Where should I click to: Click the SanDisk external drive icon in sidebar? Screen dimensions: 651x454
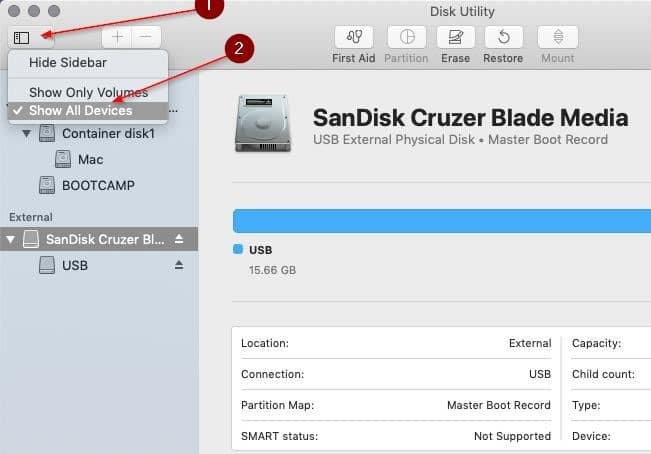pos(31,239)
